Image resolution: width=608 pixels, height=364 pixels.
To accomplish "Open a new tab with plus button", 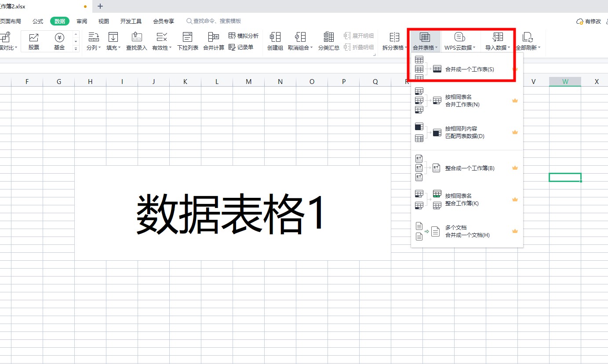I will 100,6.
